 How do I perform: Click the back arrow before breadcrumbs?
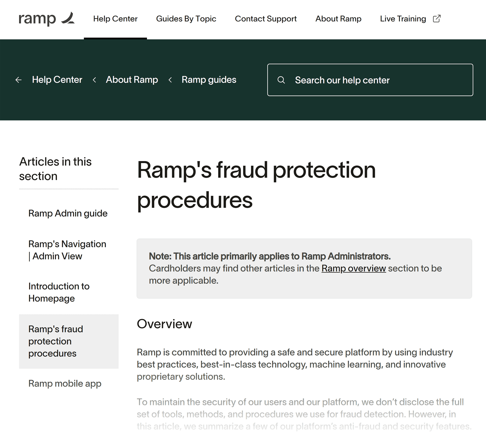click(18, 80)
